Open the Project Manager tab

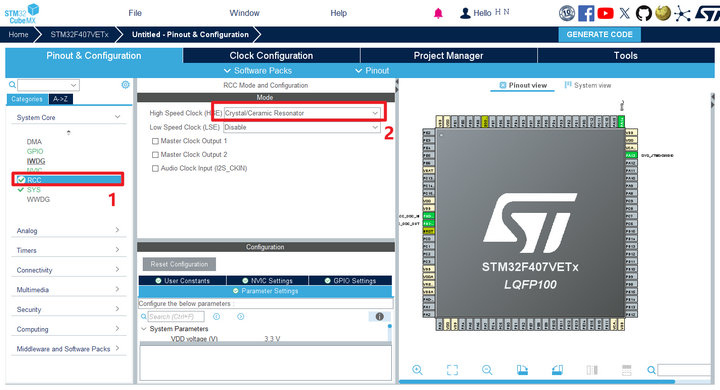click(448, 56)
